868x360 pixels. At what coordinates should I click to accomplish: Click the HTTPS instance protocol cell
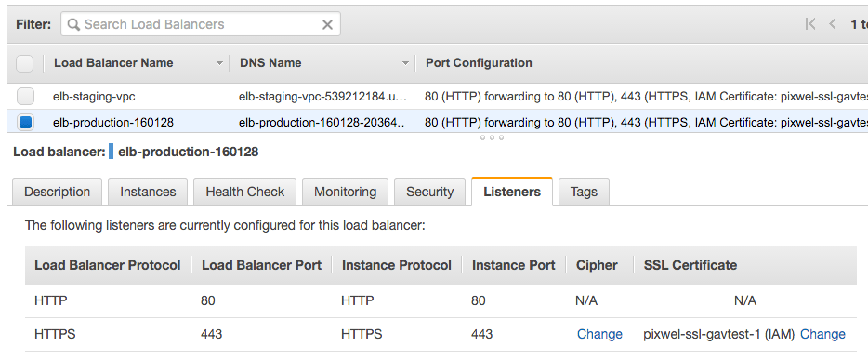(x=362, y=334)
